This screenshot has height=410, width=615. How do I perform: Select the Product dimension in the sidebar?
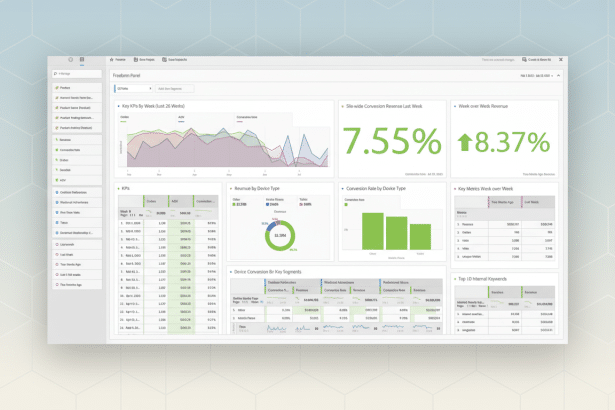point(77,88)
